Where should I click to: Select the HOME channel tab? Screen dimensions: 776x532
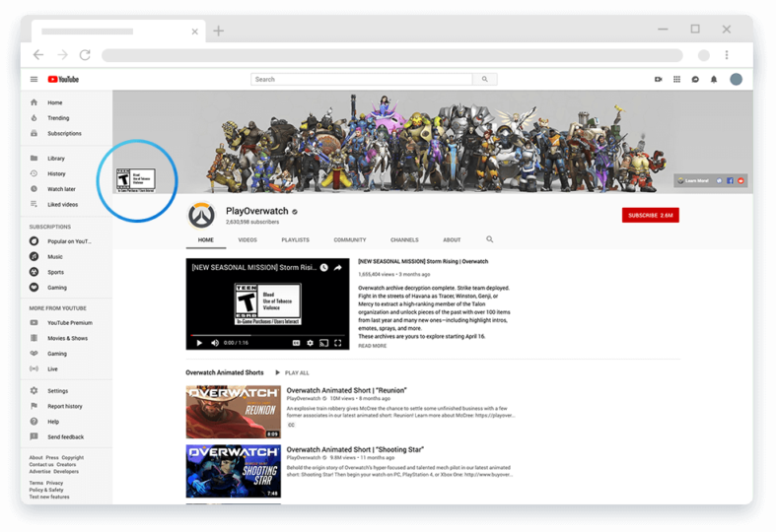pyautogui.click(x=206, y=239)
